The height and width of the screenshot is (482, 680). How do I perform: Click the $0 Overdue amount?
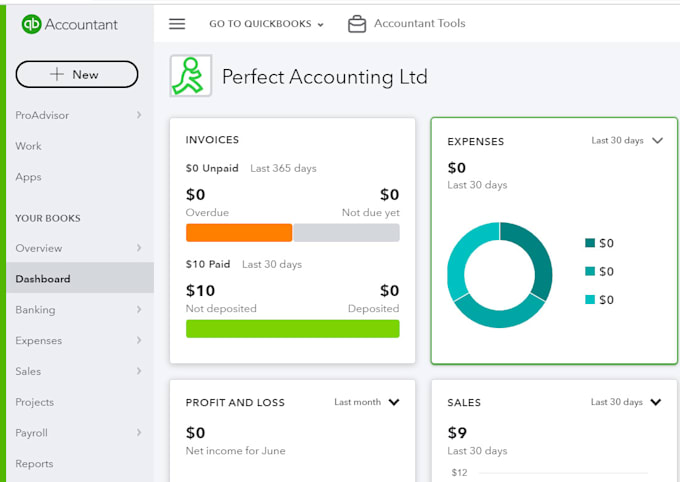[196, 195]
